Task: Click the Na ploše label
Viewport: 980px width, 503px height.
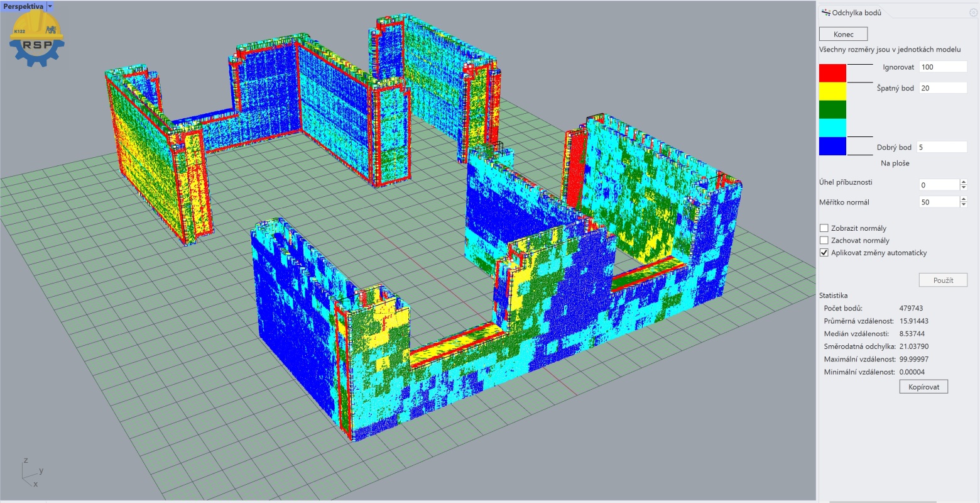Action: 895,163
